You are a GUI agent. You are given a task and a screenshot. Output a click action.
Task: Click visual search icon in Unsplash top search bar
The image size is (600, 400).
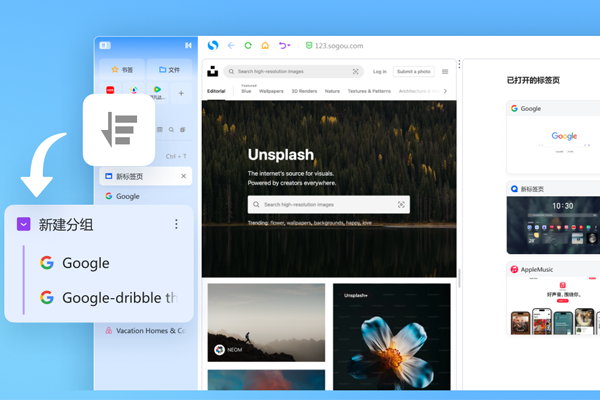(355, 72)
